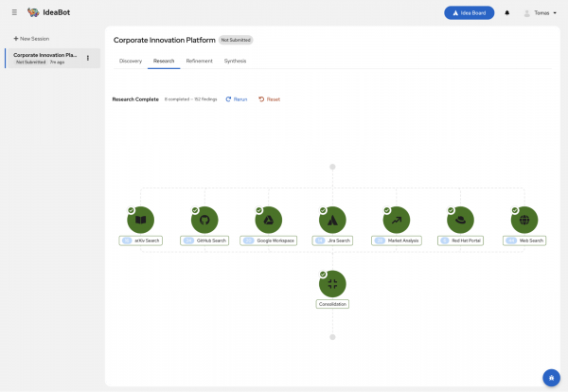The width and height of the screenshot is (568, 392).
Task: Click the Jira Search completed checkmark
Action: [x=323, y=210]
